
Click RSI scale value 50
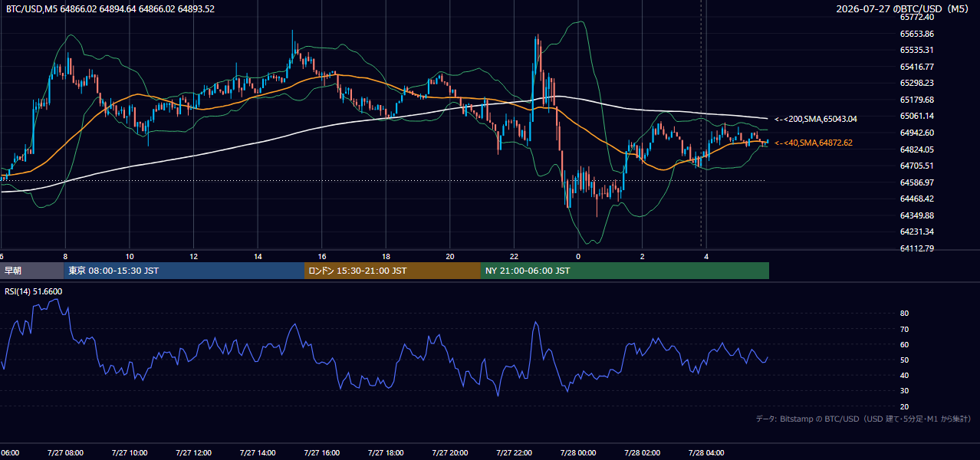[x=904, y=360]
